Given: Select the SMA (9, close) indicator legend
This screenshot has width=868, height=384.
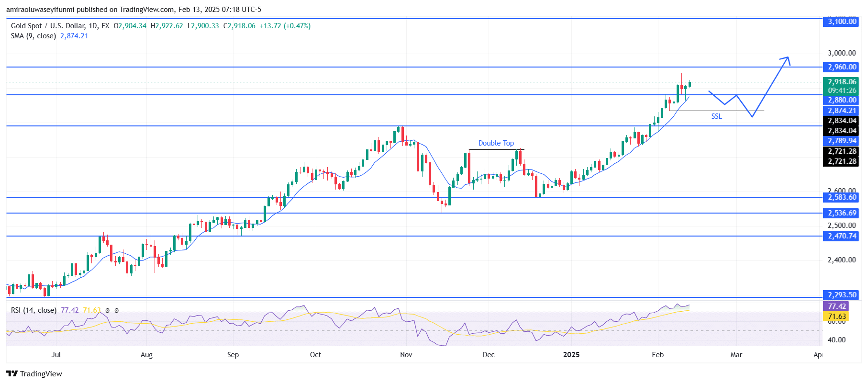Looking at the screenshot, I should pos(33,36).
